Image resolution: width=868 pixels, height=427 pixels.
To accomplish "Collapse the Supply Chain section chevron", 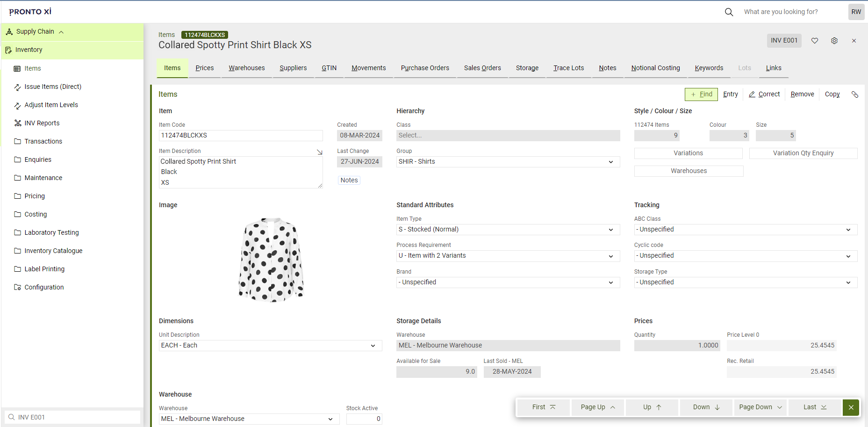I will [61, 31].
